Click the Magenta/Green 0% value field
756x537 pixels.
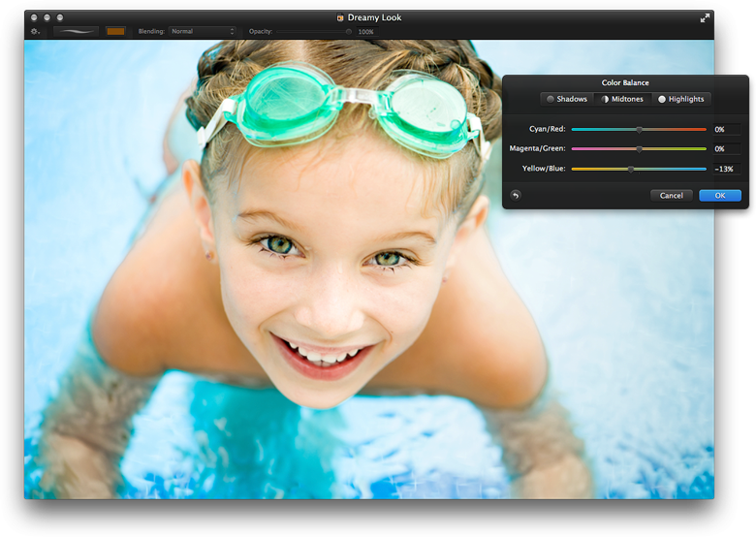[727, 149]
